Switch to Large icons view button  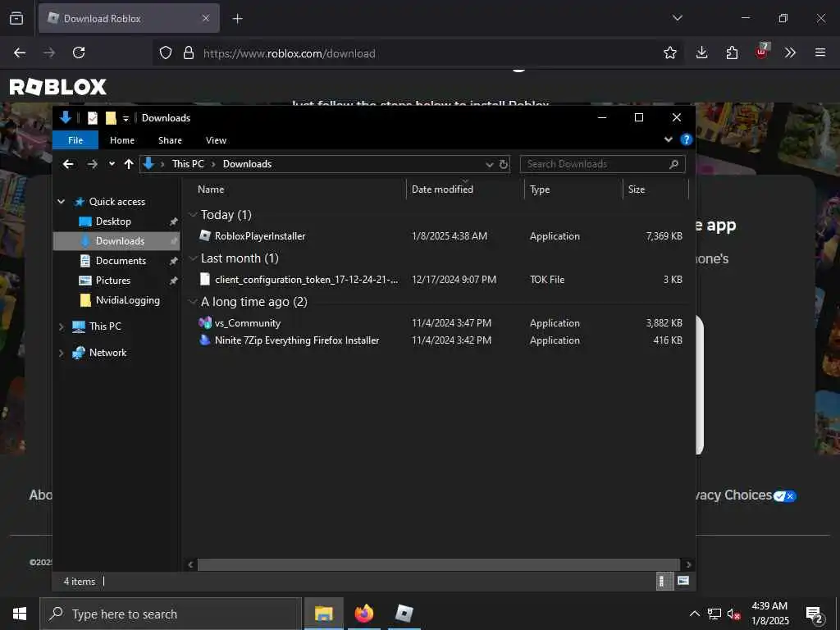[683, 581]
